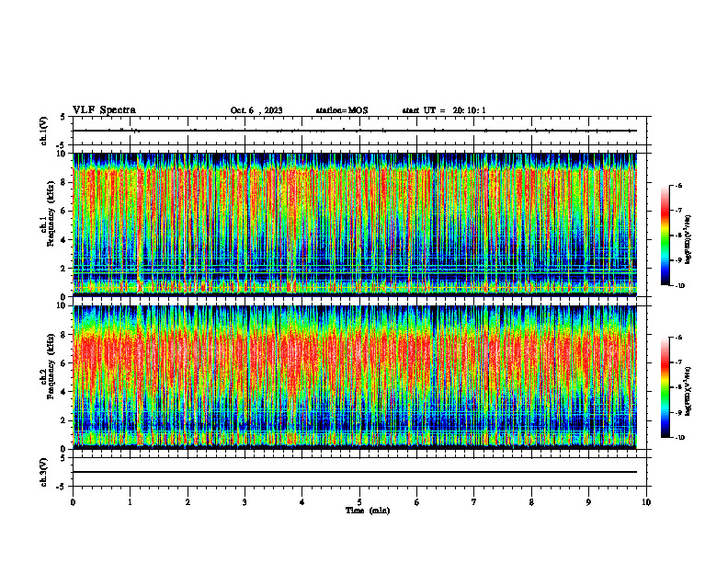Click the ch.2 colorbar unit label
This screenshot has height=563, width=728.
[688, 392]
